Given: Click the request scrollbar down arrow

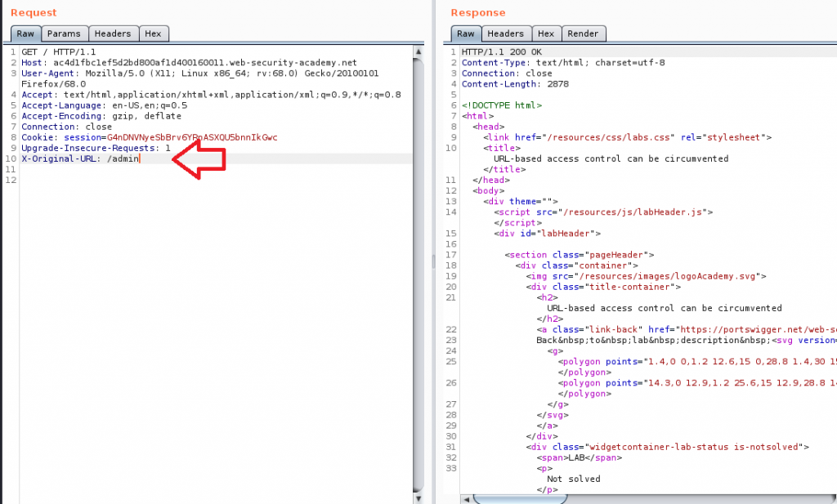Looking at the screenshot, I should click(418, 498).
